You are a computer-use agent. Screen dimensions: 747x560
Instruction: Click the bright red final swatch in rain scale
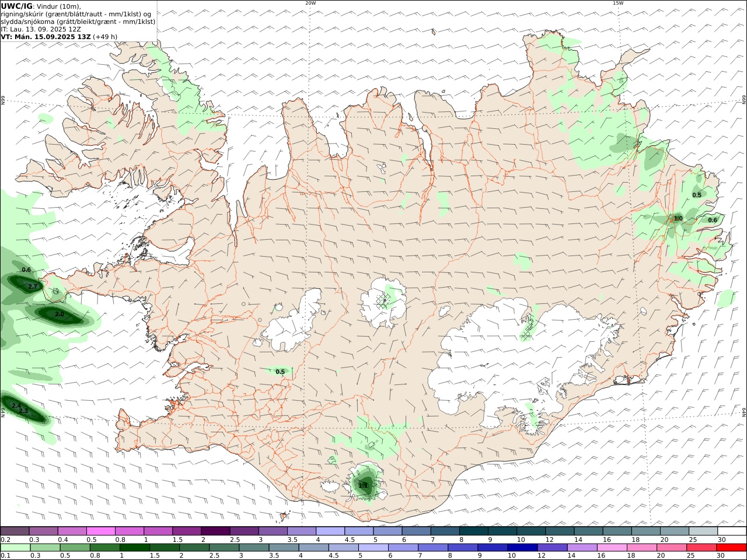731,548
